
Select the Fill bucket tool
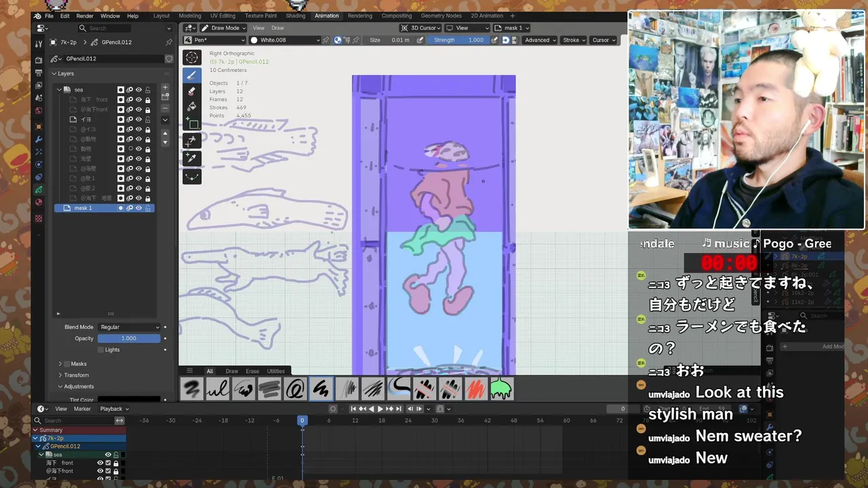point(192,107)
